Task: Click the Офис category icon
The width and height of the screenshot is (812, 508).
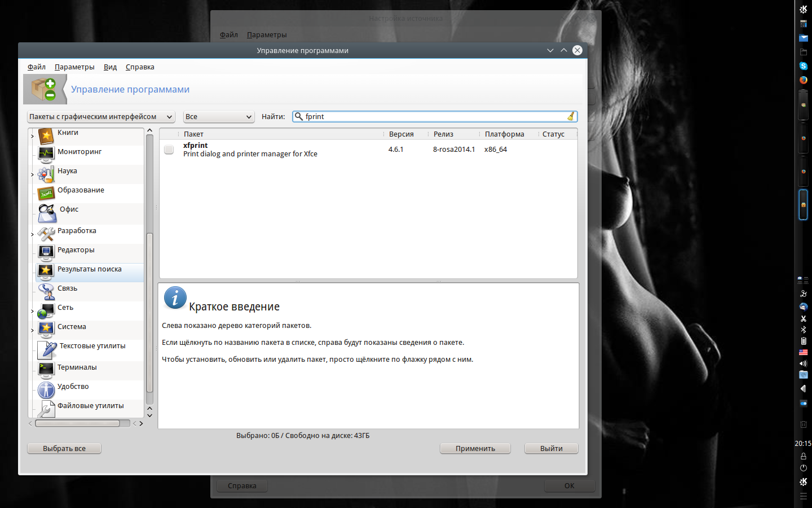Action: click(47, 213)
